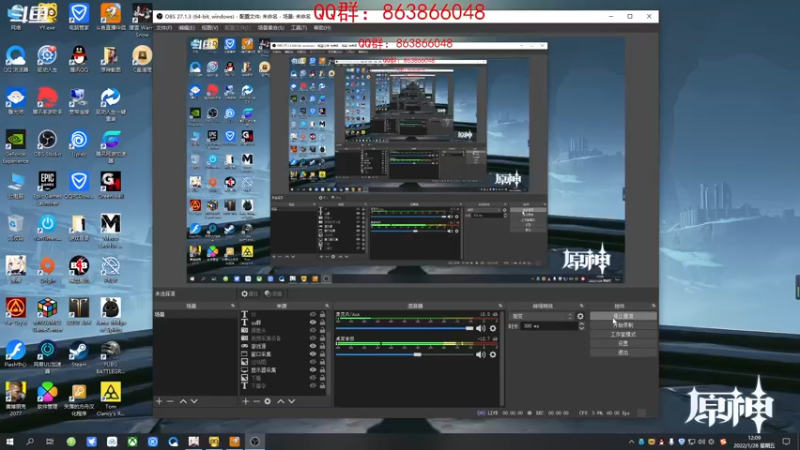Open the 帮助(H) menu in OBS

point(322,28)
